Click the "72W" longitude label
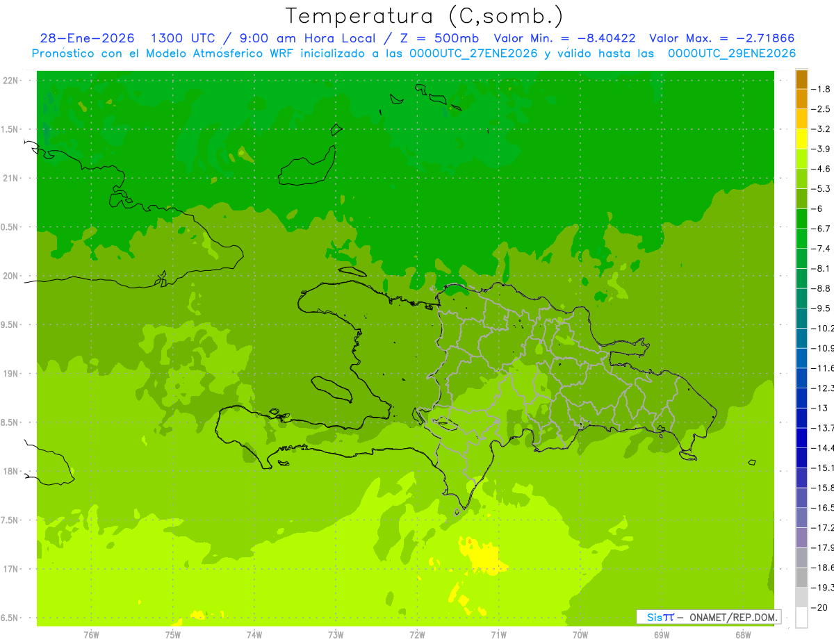 click(x=417, y=634)
